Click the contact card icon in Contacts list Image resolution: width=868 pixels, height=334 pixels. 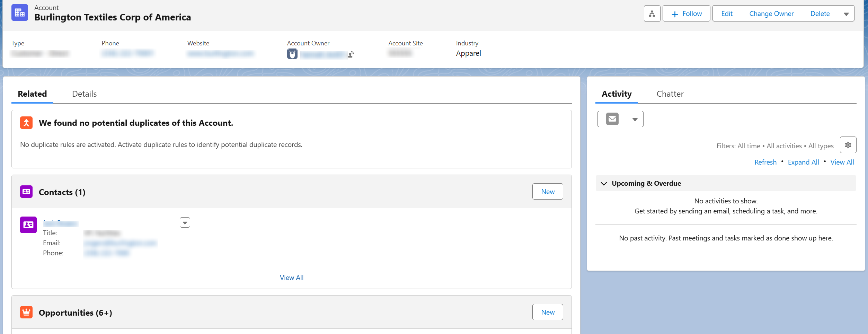(x=28, y=225)
